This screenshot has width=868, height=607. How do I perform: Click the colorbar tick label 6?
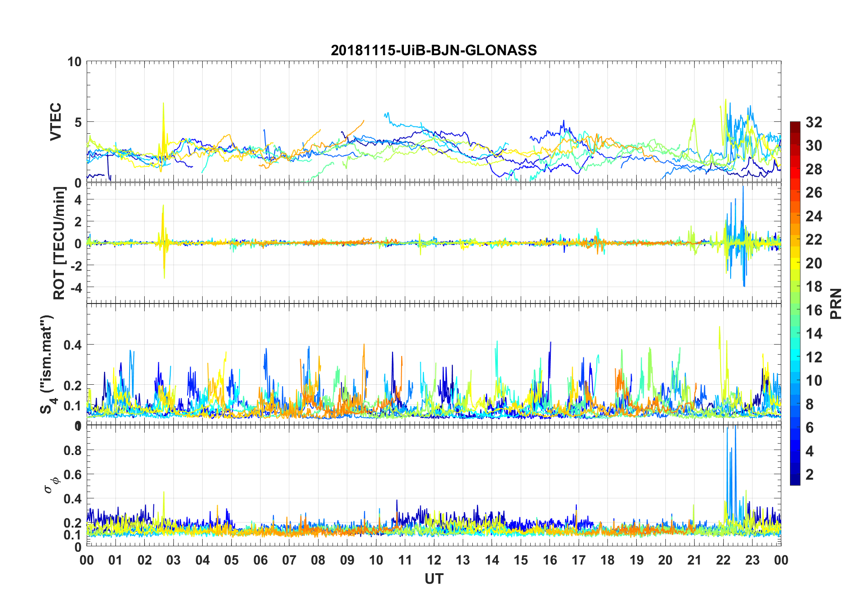coord(810,428)
